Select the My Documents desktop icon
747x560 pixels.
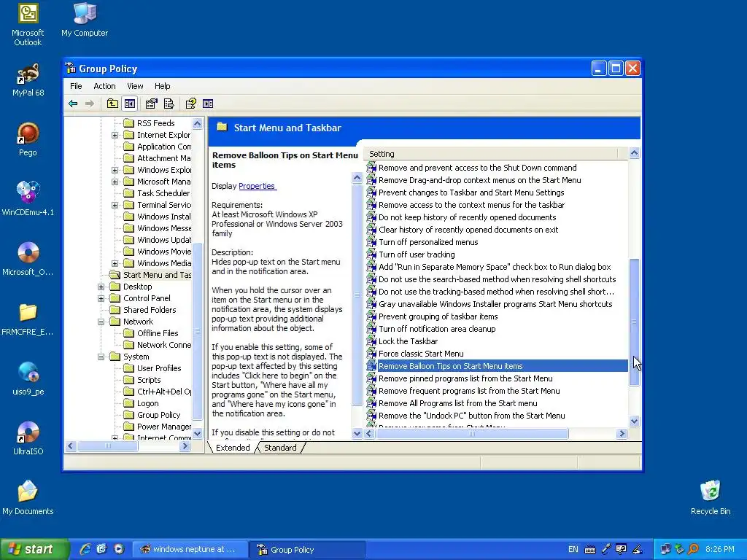(x=28, y=497)
